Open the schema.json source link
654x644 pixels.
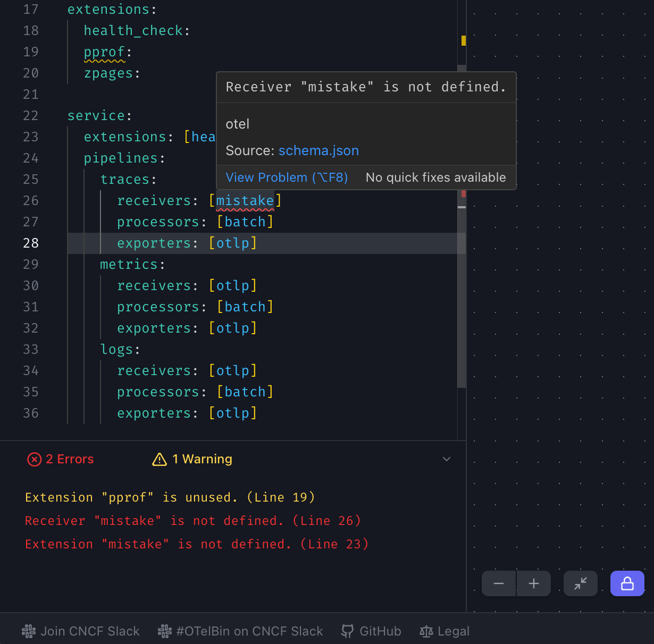click(x=318, y=150)
